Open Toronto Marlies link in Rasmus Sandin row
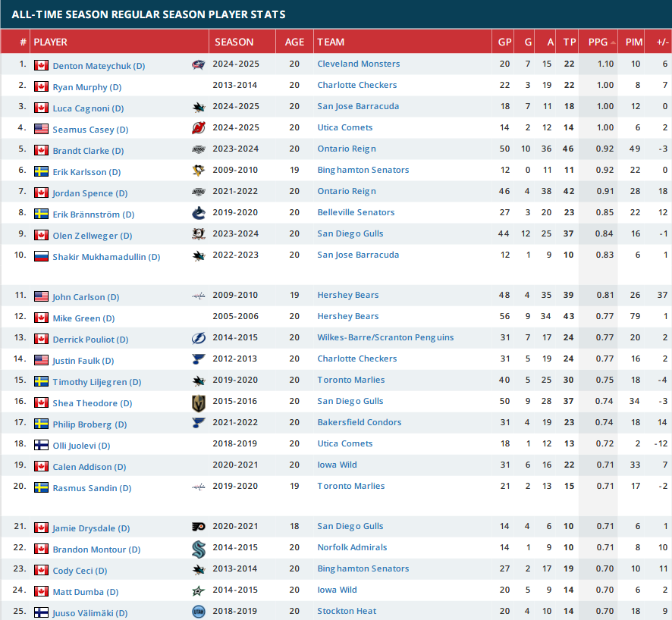 click(x=350, y=486)
